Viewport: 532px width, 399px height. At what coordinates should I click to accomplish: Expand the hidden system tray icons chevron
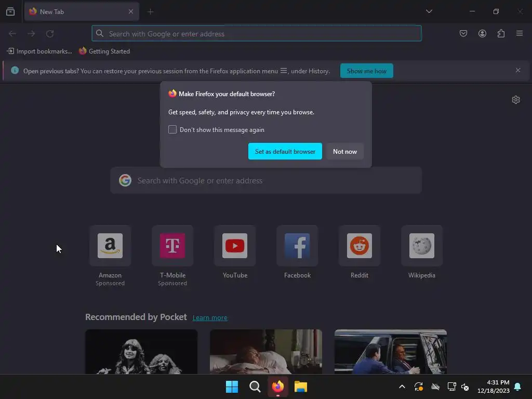(x=402, y=387)
